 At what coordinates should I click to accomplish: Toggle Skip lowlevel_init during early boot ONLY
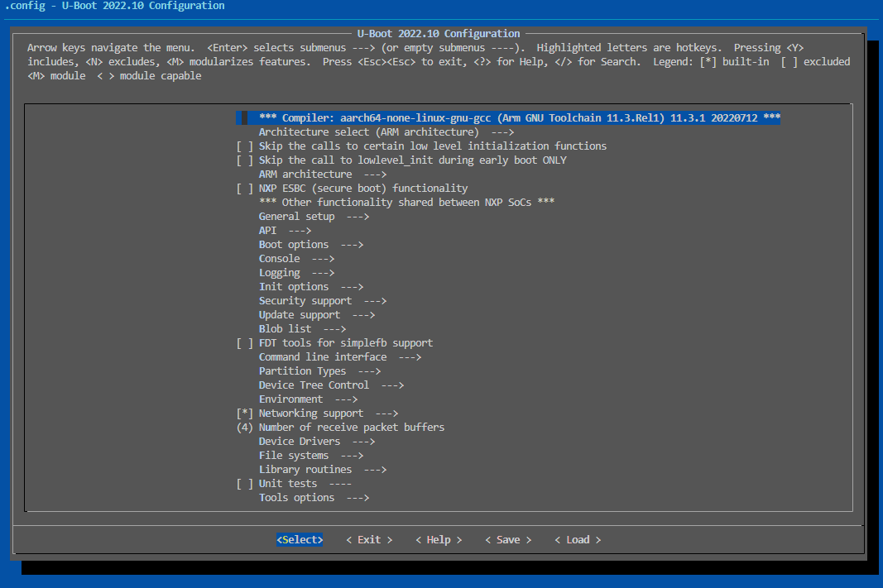[401, 160]
